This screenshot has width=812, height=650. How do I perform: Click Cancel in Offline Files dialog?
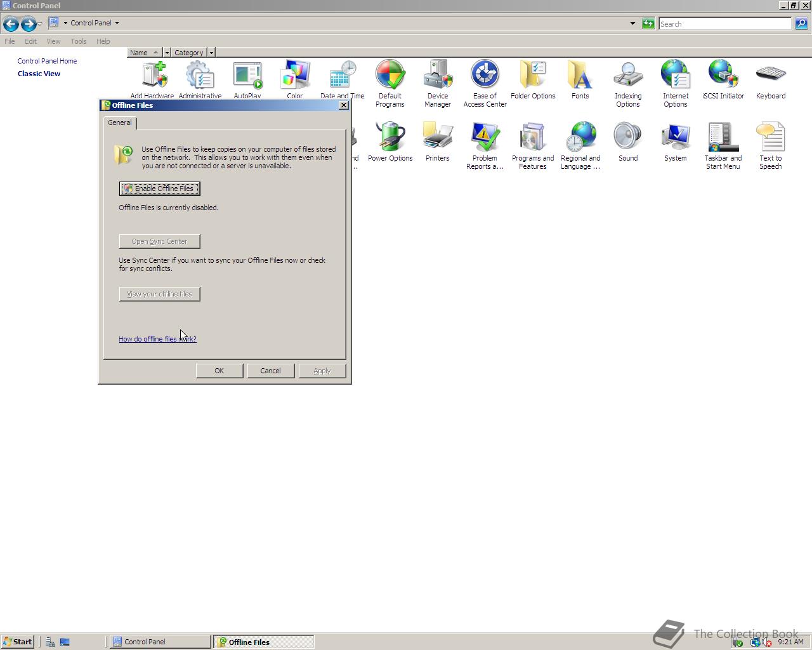point(270,371)
